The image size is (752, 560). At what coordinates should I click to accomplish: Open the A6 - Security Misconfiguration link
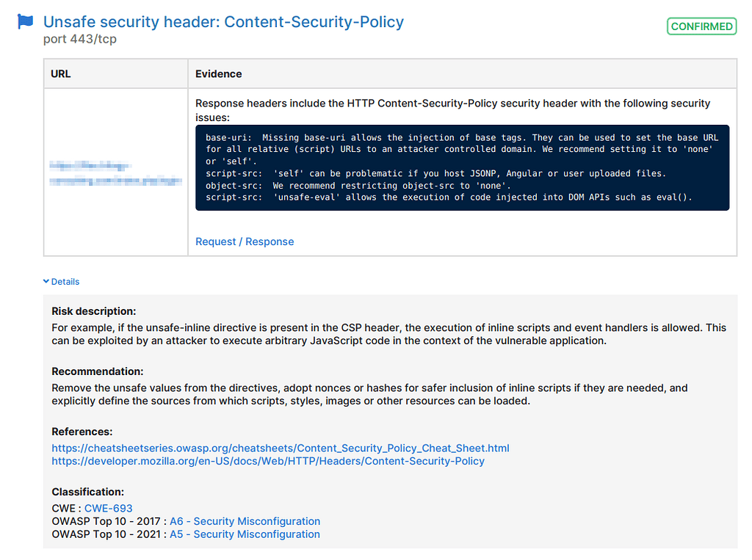pyautogui.click(x=245, y=521)
